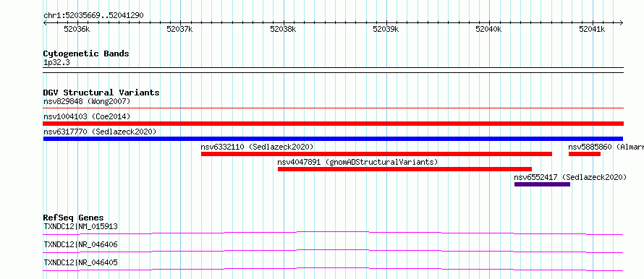Click the nsv6332110 (Sedlazeck2020) label text

(257, 147)
